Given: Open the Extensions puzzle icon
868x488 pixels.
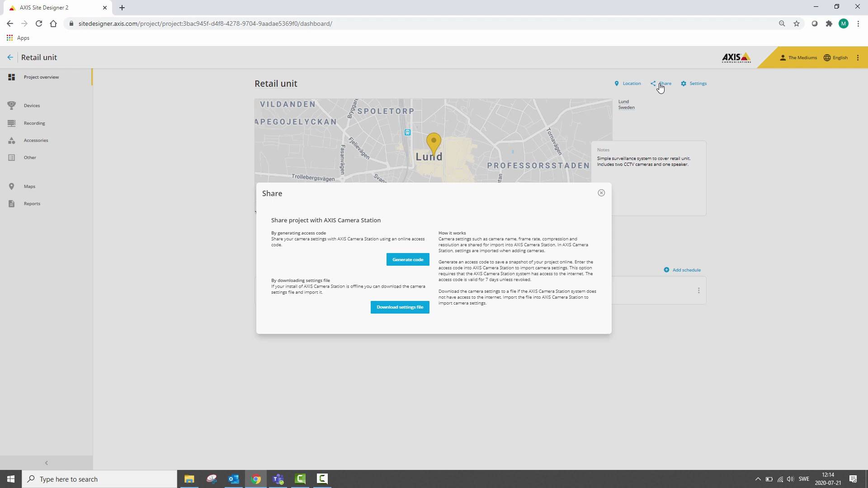Looking at the screenshot, I should point(829,23).
